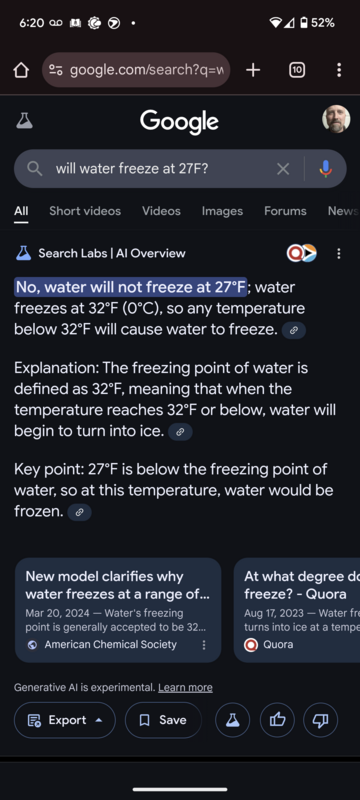Open American Chemical Society card options
360x800 pixels.
coord(204,645)
